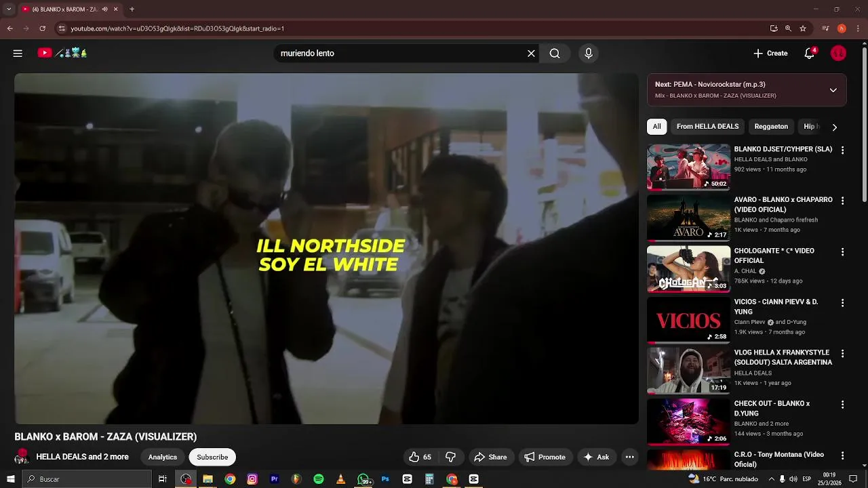
Task: Open more options for BLANKO DJSET/CYHPER
Action: [x=843, y=150]
